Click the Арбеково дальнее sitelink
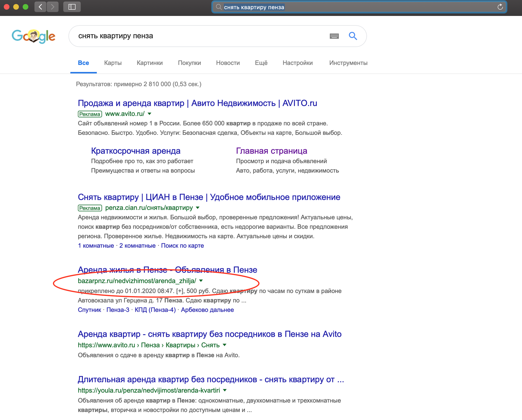Viewport: 522px width, 420px height. coord(207,310)
